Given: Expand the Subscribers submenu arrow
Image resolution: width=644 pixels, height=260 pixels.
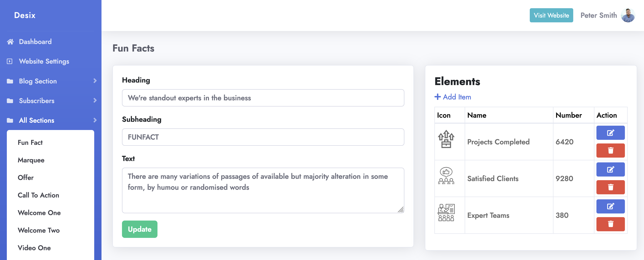Looking at the screenshot, I should [95, 100].
